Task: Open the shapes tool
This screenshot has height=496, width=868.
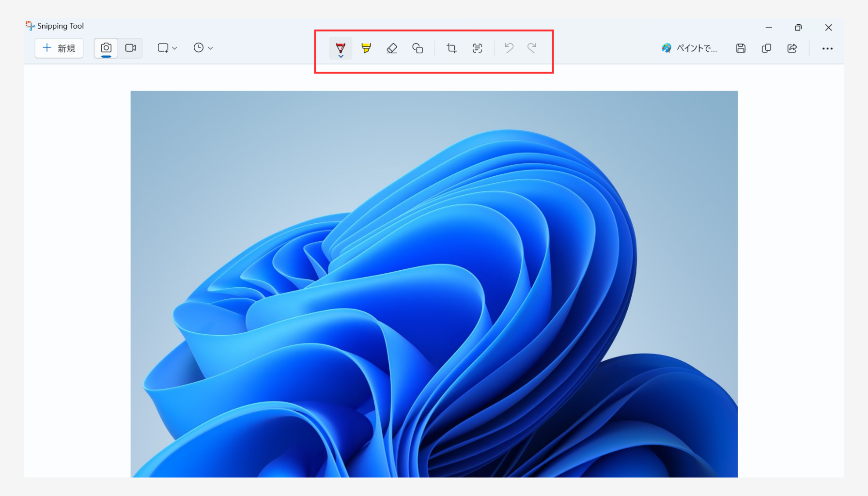Action: click(418, 48)
